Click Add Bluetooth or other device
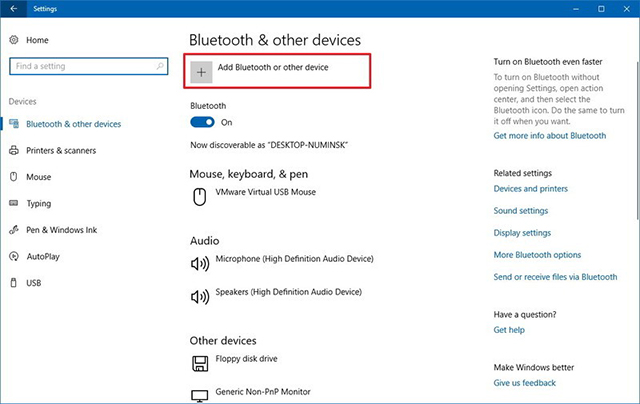The image size is (640, 404). (x=277, y=71)
